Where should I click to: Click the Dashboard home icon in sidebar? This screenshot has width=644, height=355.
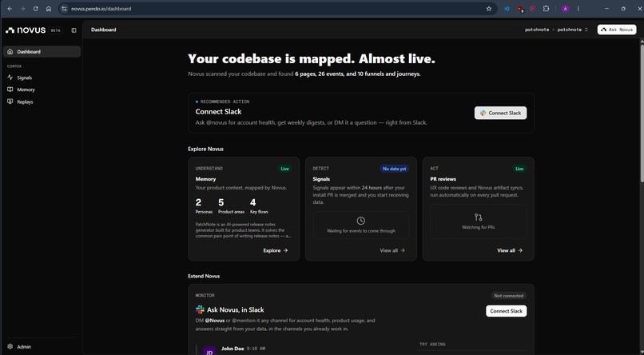10,52
